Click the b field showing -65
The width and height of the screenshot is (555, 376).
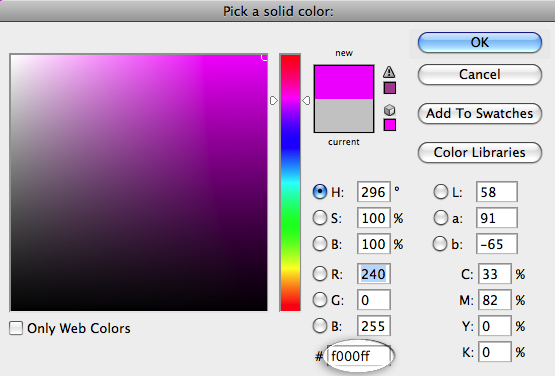(x=497, y=244)
